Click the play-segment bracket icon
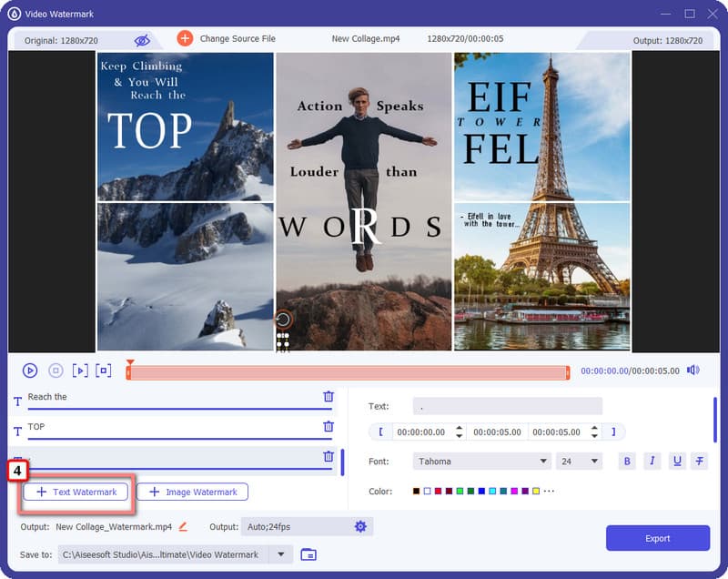The image size is (728, 579). (x=80, y=371)
